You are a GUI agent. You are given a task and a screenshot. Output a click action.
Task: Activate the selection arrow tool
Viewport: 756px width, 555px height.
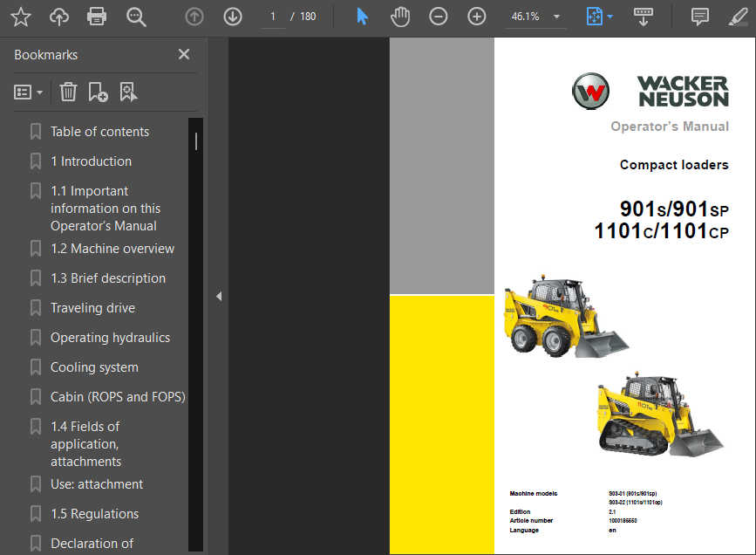(x=362, y=17)
